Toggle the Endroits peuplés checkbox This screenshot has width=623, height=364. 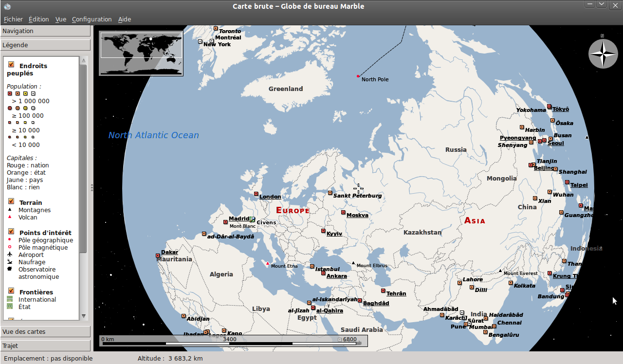pyautogui.click(x=11, y=64)
